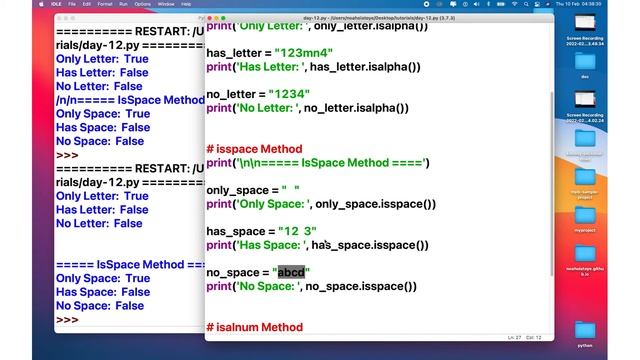Click the screen recording stop icon in menu bar
Viewport: 640px width, 360px height.
click(427, 4)
